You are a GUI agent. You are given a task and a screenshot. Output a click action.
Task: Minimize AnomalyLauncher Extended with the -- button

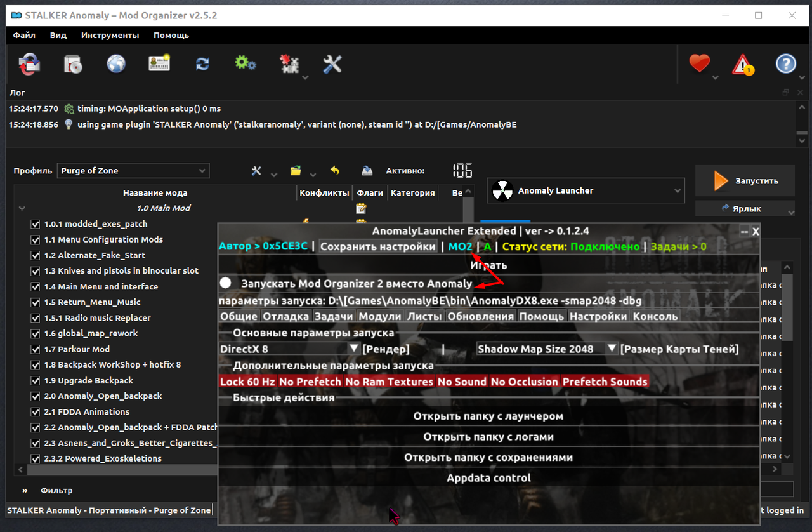(x=744, y=232)
